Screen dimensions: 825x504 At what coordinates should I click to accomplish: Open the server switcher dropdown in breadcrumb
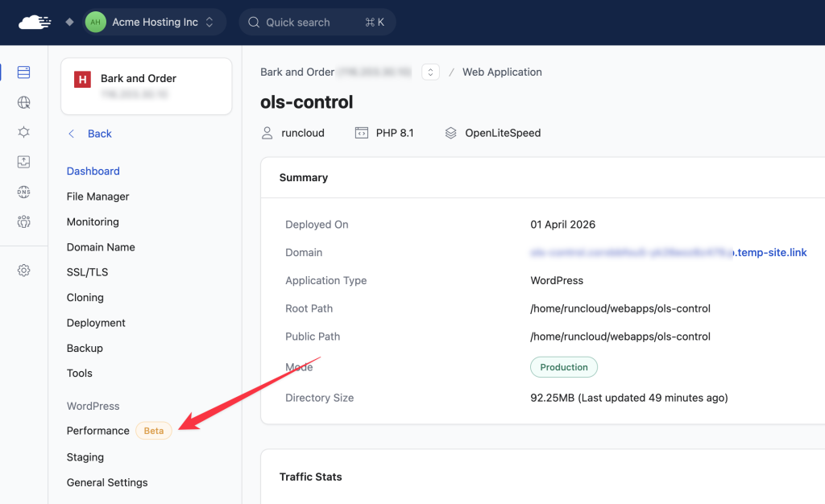pos(430,72)
